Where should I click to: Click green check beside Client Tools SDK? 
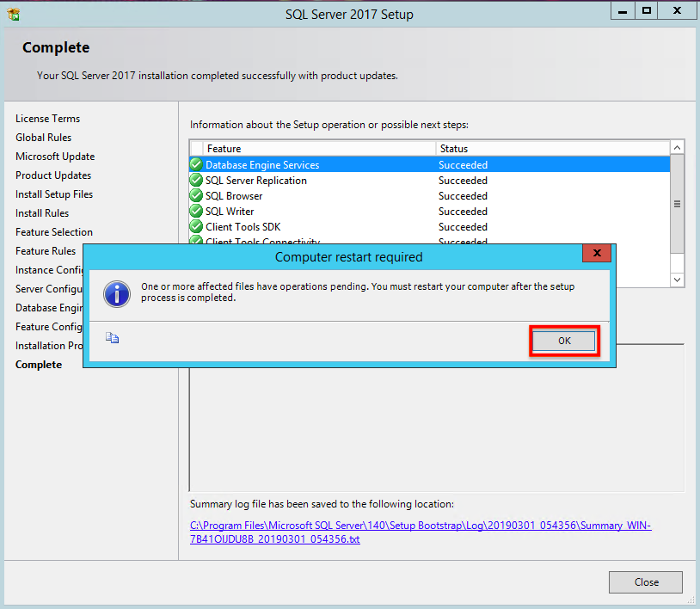[196, 226]
